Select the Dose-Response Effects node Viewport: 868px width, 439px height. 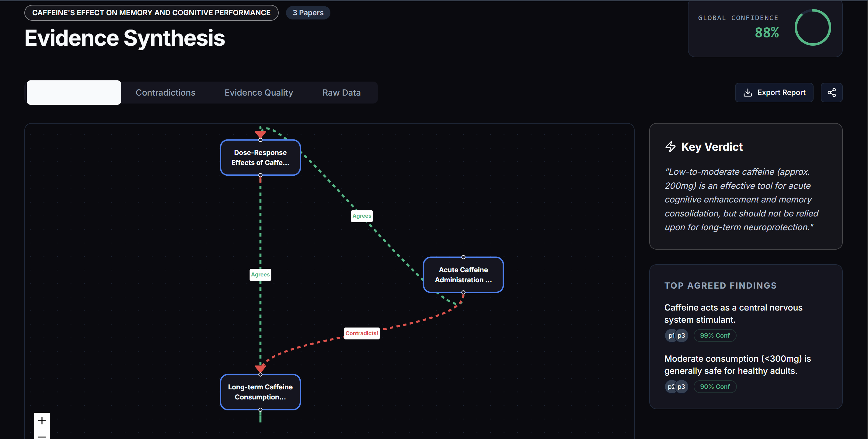point(260,157)
